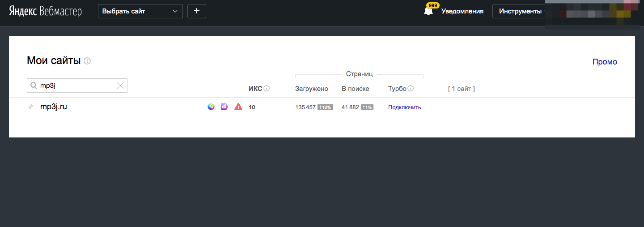The width and height of the screenshot is (644, 227).
Task: Click the Загружено column header
Action: [x=312, y=89]
